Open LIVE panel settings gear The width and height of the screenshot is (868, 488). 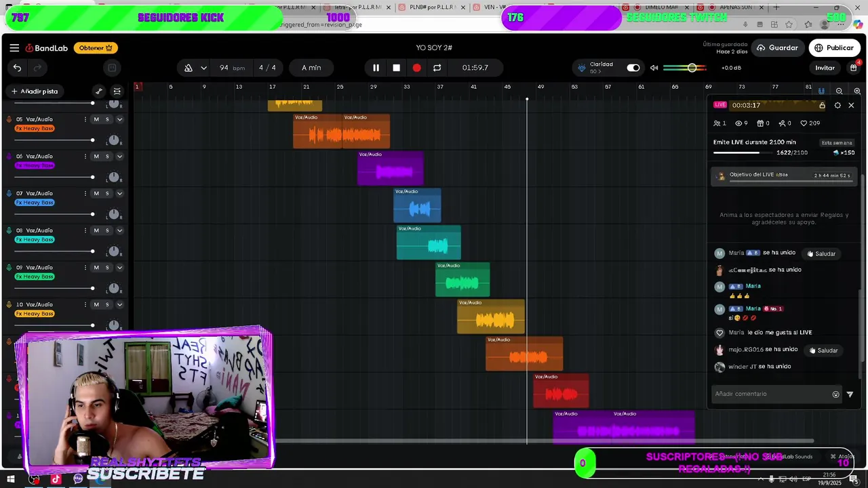pos(837,106)
